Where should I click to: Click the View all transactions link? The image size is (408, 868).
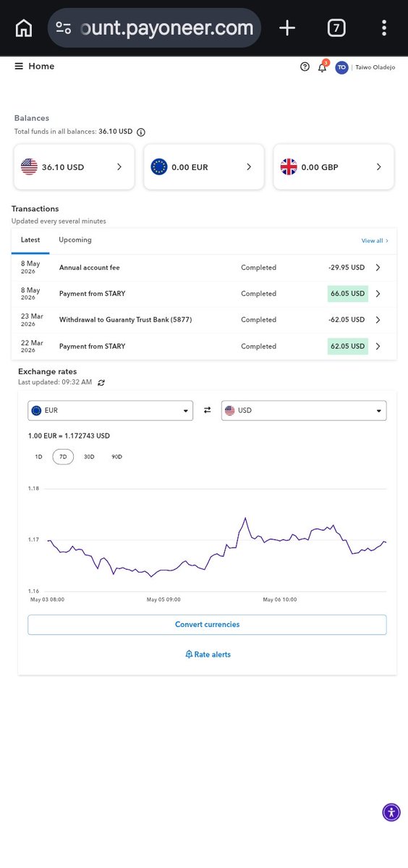click(375, 241)
